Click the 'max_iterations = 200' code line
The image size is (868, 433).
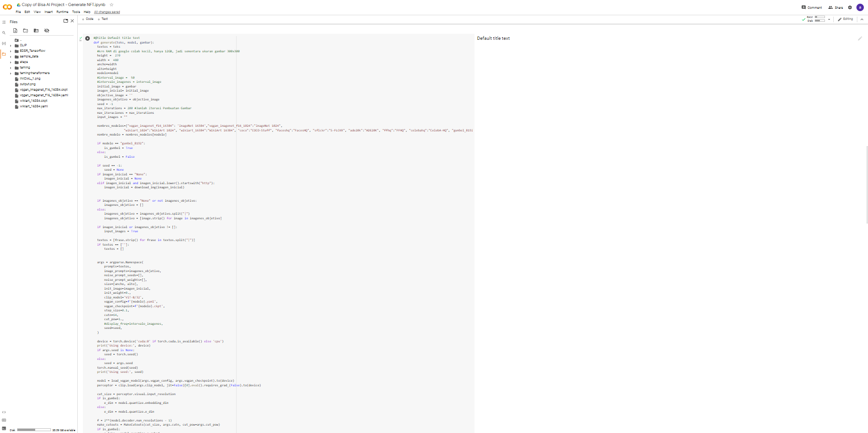coord(144,108)
